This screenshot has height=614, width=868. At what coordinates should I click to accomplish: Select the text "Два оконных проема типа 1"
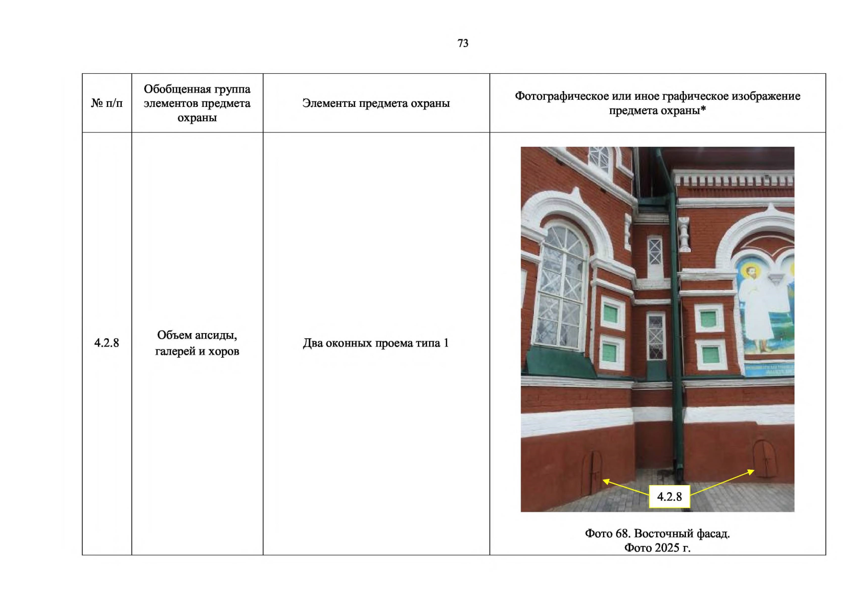[376, 343]
